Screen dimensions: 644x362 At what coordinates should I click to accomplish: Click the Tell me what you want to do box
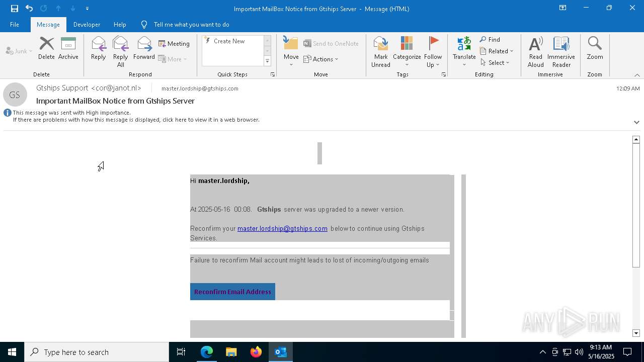click(x=191, y=24)
